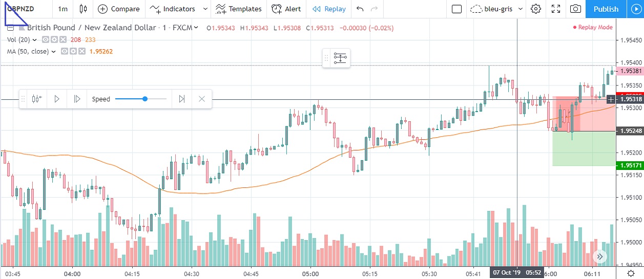Open the Compare symbol menu

pyautogui.click(x=118, y=9)
